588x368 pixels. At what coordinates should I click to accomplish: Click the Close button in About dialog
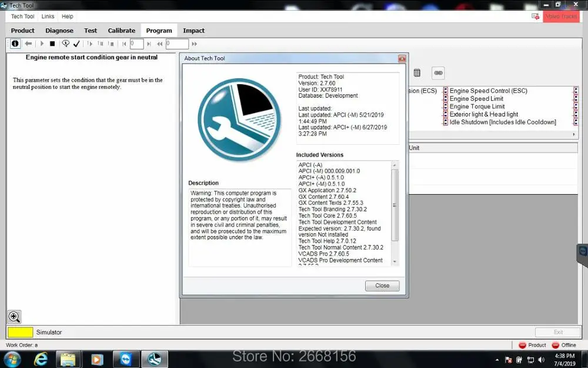pos(382,286)
